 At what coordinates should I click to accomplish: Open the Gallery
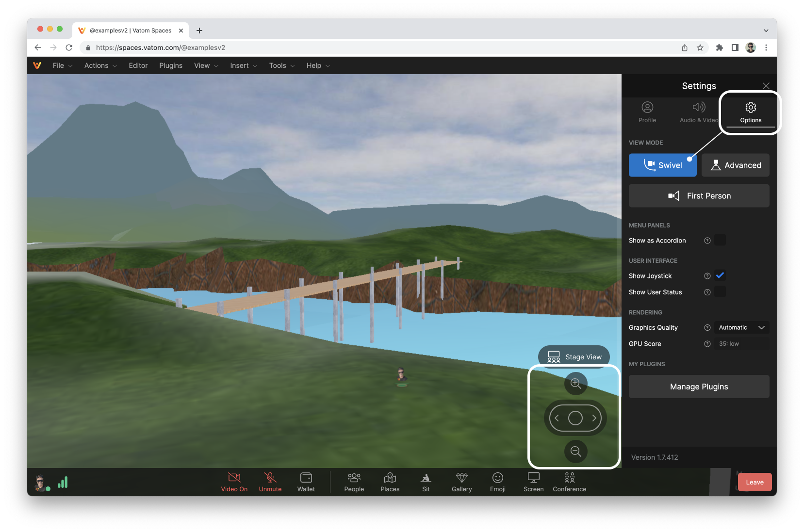(462, 482)
